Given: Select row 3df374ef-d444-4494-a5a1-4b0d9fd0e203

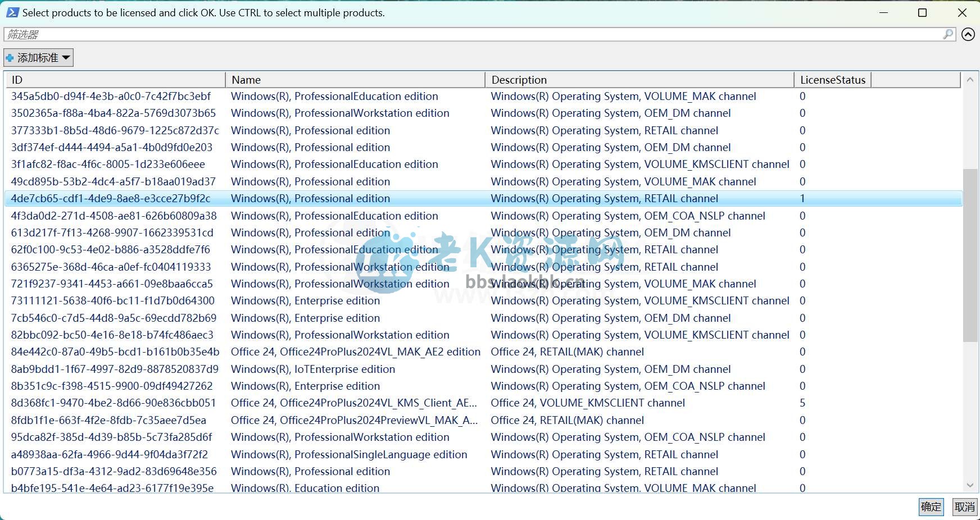Looking at the screenshot, I should coord(483,147).
